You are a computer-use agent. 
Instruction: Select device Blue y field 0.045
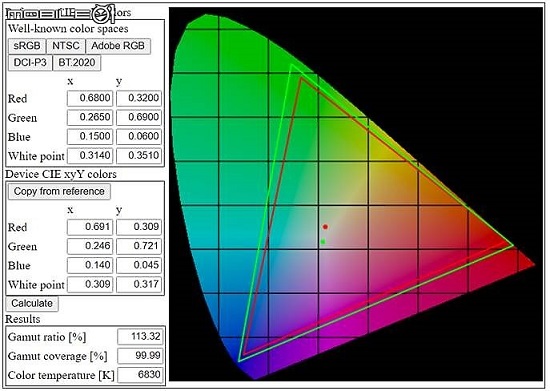click(x=139, y=265)
